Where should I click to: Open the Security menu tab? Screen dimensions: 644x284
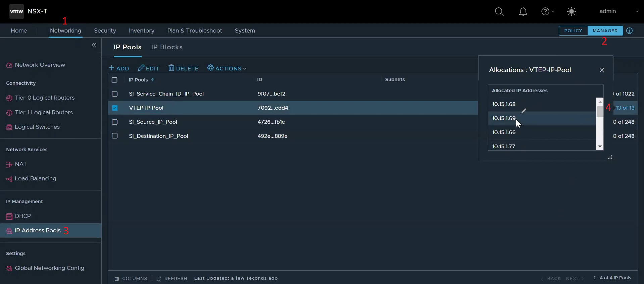click(105, 31)
